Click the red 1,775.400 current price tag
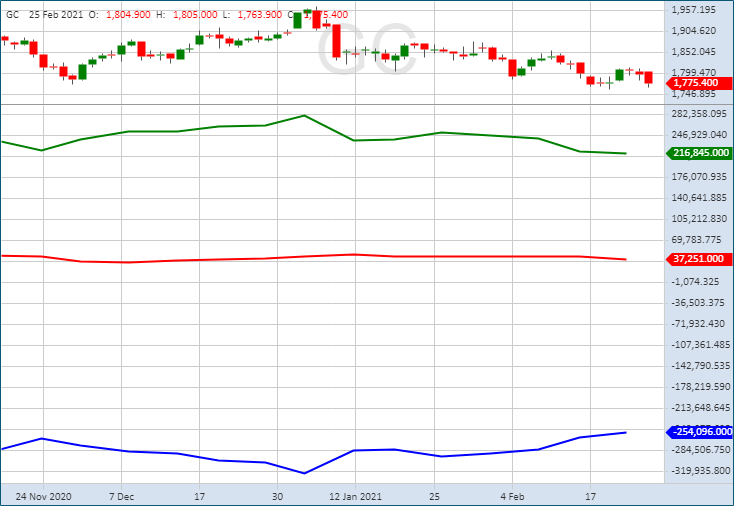 coord(699,83)
